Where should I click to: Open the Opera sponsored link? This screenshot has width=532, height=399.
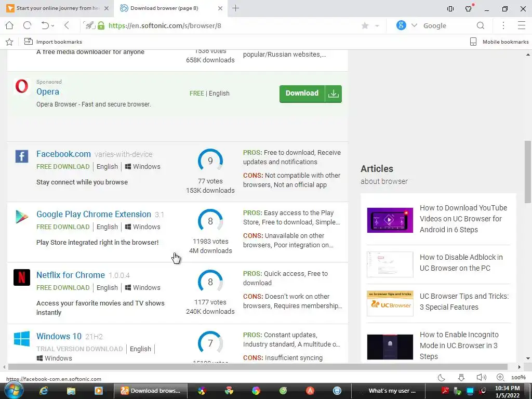[48, 91]
